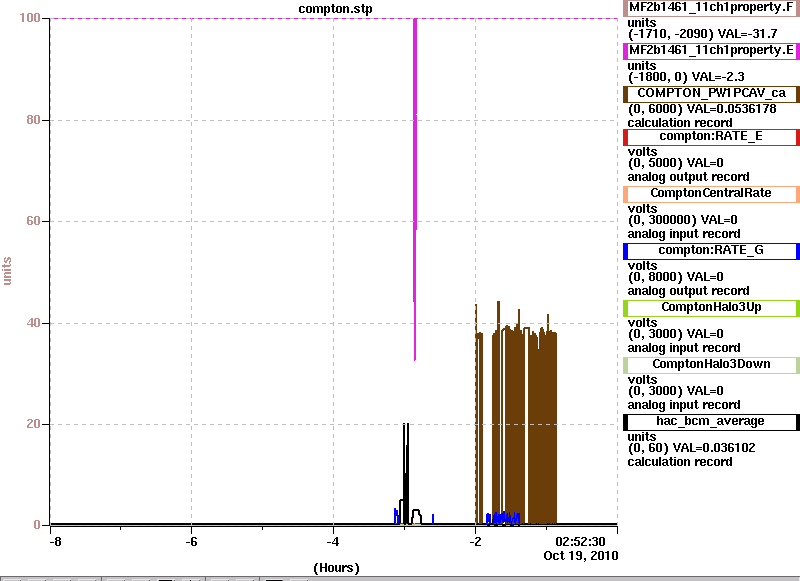The height and width of the screenshot is (581, 800).
Task: Choose the ComptonCentralRate legend button
Action: pyautogui.click(x=711, y=194)
